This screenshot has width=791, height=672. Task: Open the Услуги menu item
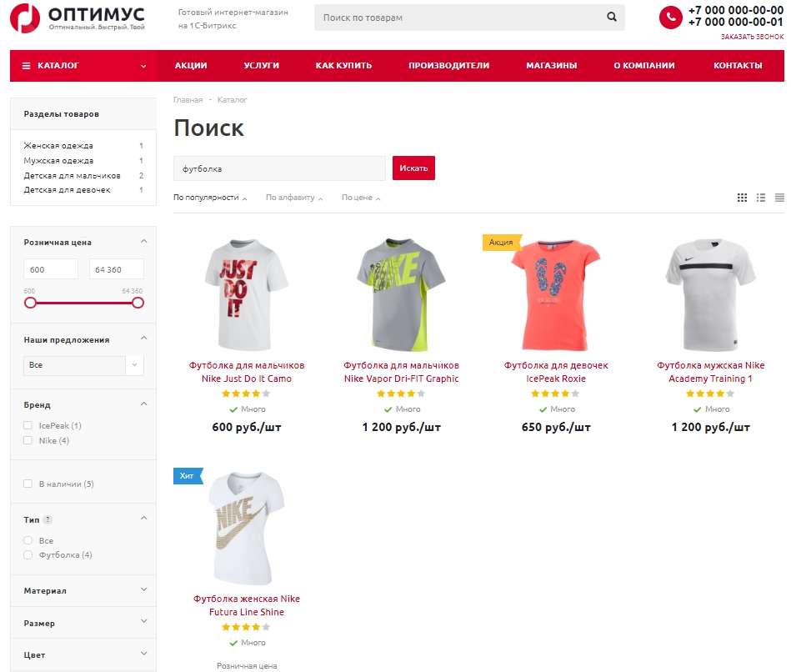pyautogui.click(x=262, y=66)
